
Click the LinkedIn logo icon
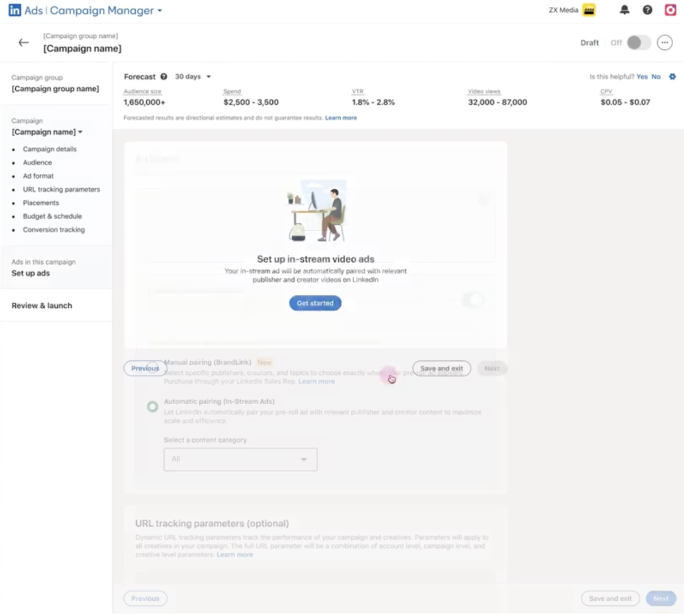15,10
